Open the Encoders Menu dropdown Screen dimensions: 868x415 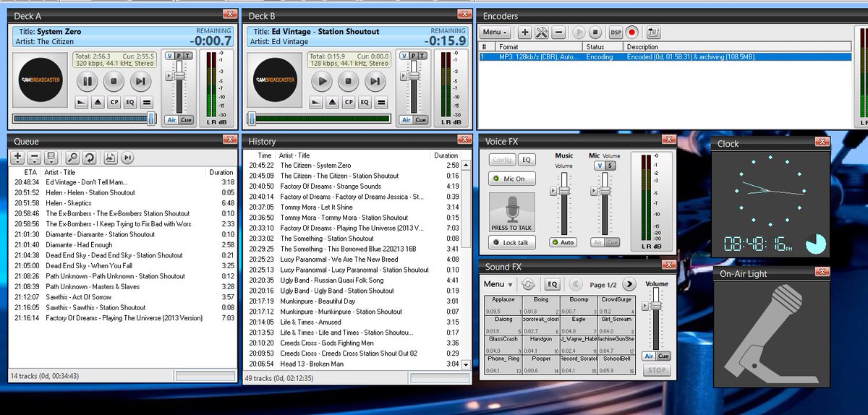click(x=495, y=33)
